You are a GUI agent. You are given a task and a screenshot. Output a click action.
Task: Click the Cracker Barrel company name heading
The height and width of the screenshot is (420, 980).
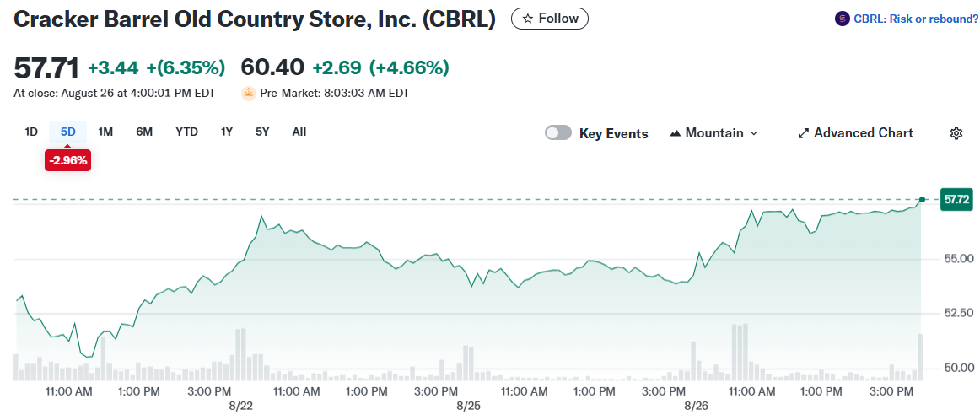(x=255, y=19)
